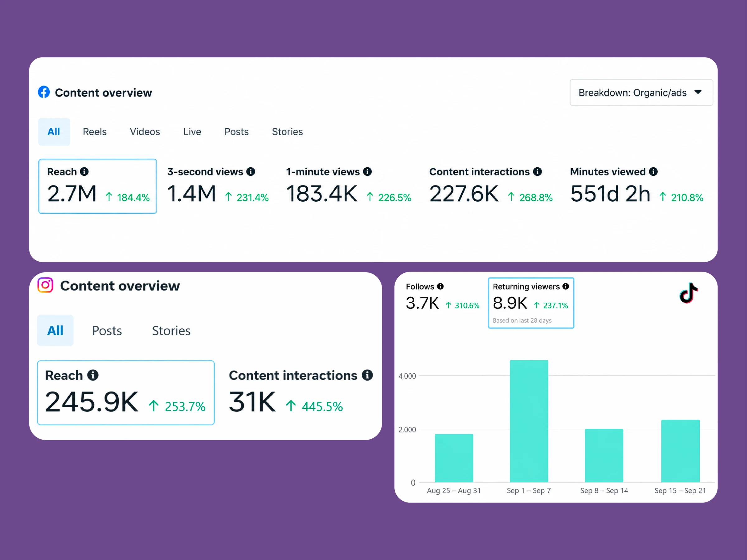Select the Instagram Reach 245.9K card

[x=126, y=393]
